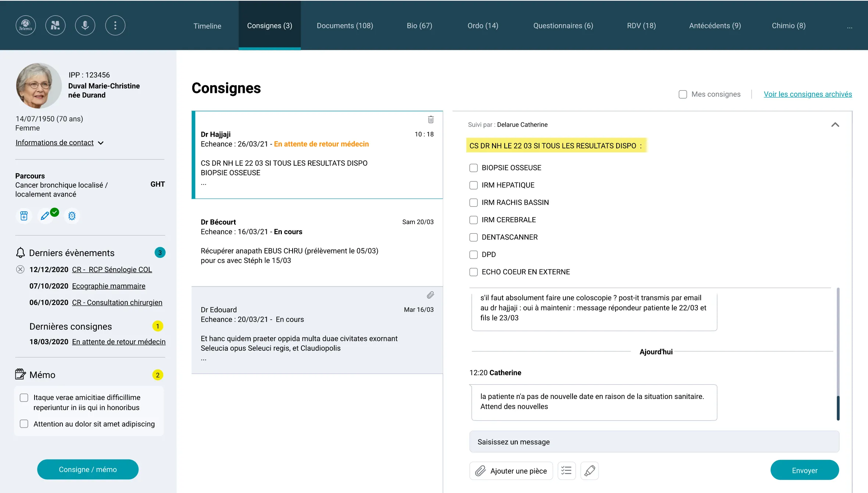868x493 pixels.
Task: Click the yellow badge 1 next to Dernières consignes
Action: 158,326
